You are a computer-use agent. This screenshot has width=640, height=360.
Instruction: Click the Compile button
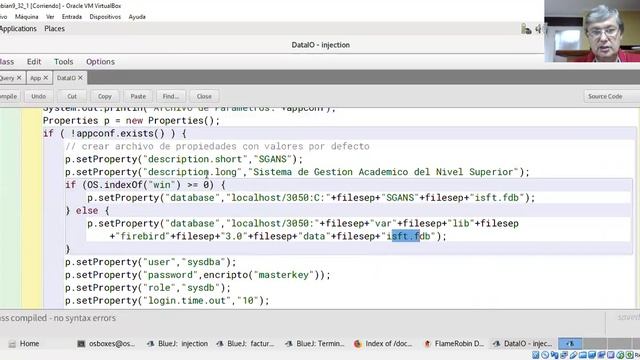tap(9, 96)
